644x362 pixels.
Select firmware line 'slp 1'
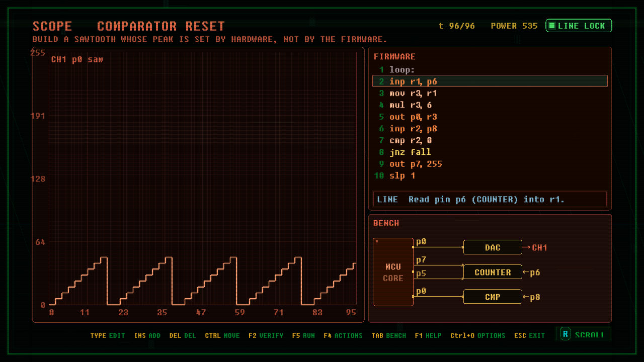click(x=490, y=175)
